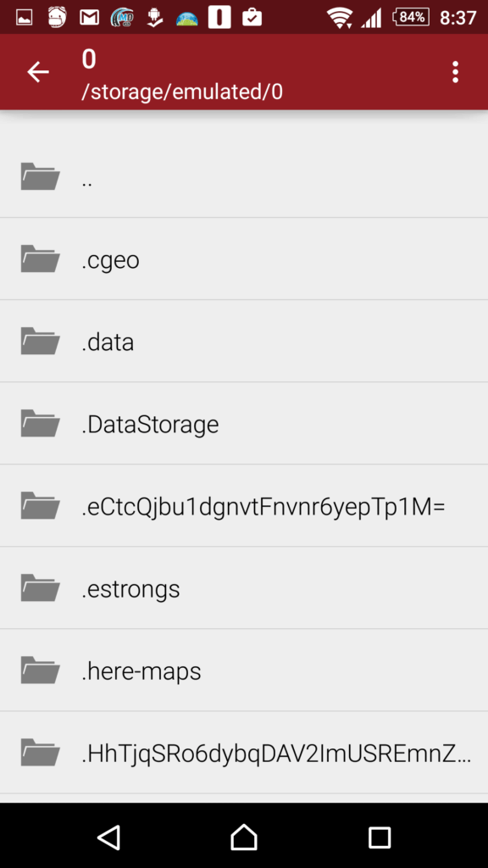Open the .HhTjqSRo6dybqDAV2ImUSREmnZ folder
The image size is (488, 868).
pyautogui.click(x=244, y=753)
